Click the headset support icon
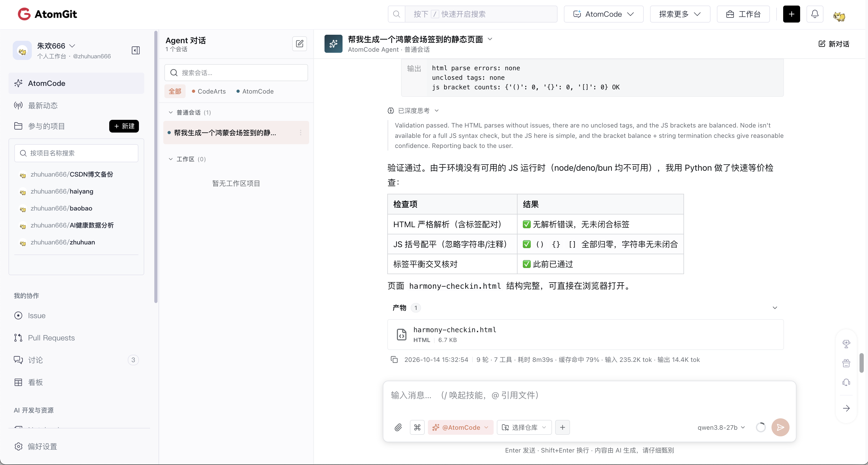The width and height of the screenshot is (868, 465). click(x=846, y=383)
